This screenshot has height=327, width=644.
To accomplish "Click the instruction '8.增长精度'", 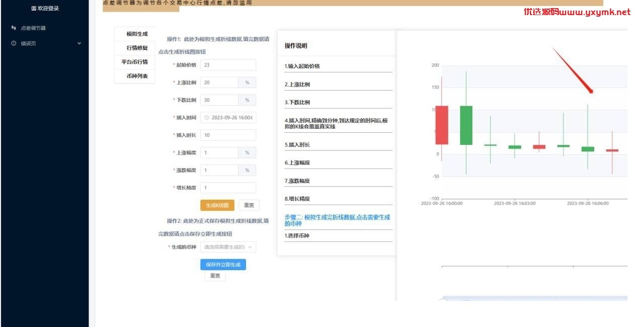I will (297, 199).
